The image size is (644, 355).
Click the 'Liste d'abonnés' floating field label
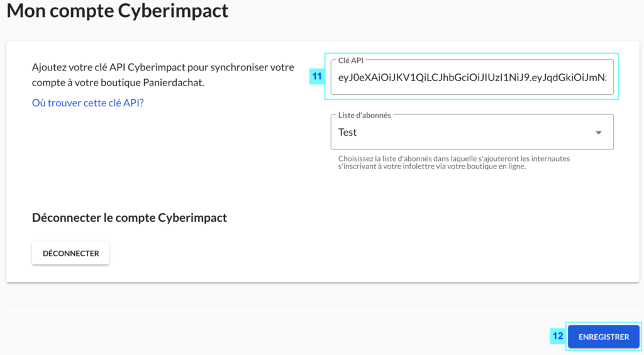coord(364,116)
